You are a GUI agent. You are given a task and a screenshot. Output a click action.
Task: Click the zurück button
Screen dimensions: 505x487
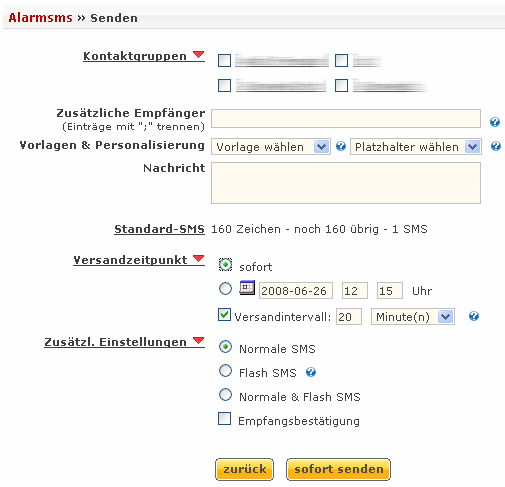click(244, 469)
